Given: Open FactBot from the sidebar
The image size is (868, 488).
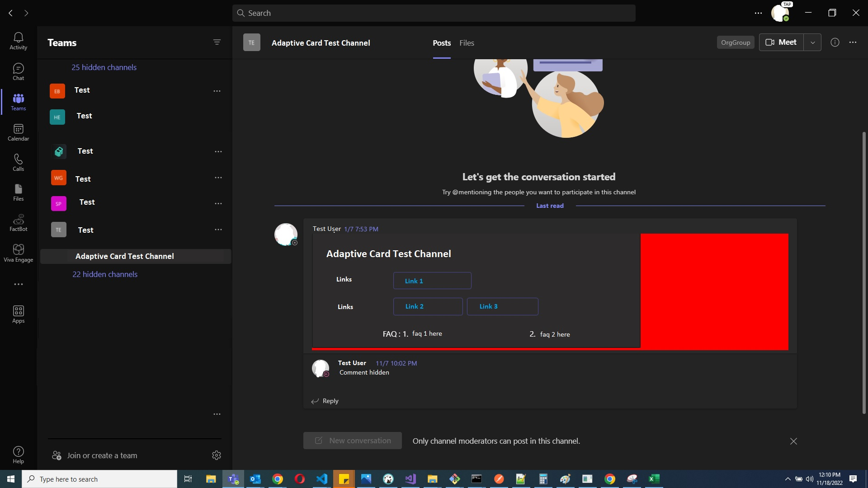Looking at the screenshot, I should tap(18, 222).
